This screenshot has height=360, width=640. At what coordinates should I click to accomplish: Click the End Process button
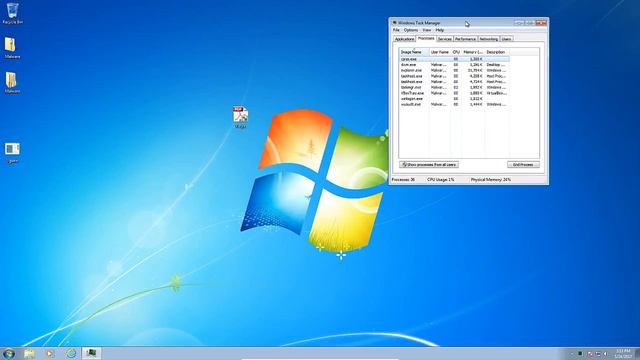523,164
